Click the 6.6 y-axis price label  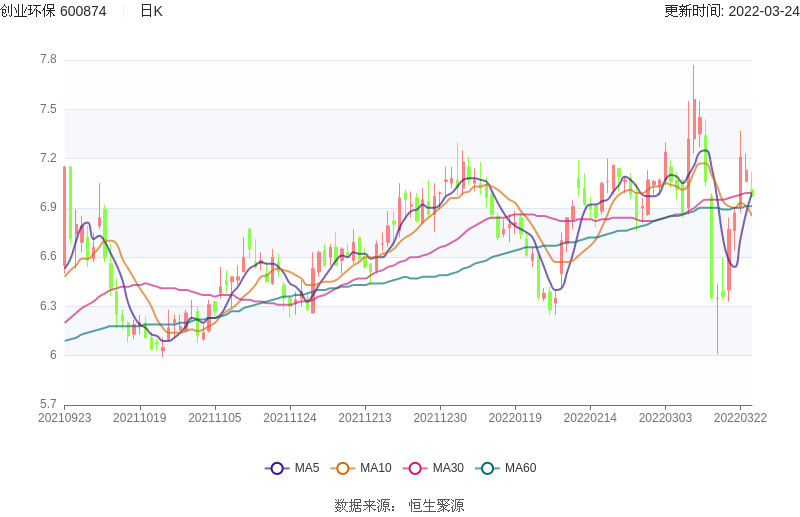[47, 257]
